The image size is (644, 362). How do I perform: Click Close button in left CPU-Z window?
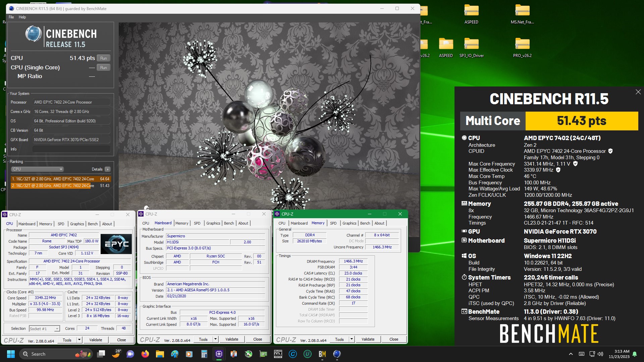[121, 340]
